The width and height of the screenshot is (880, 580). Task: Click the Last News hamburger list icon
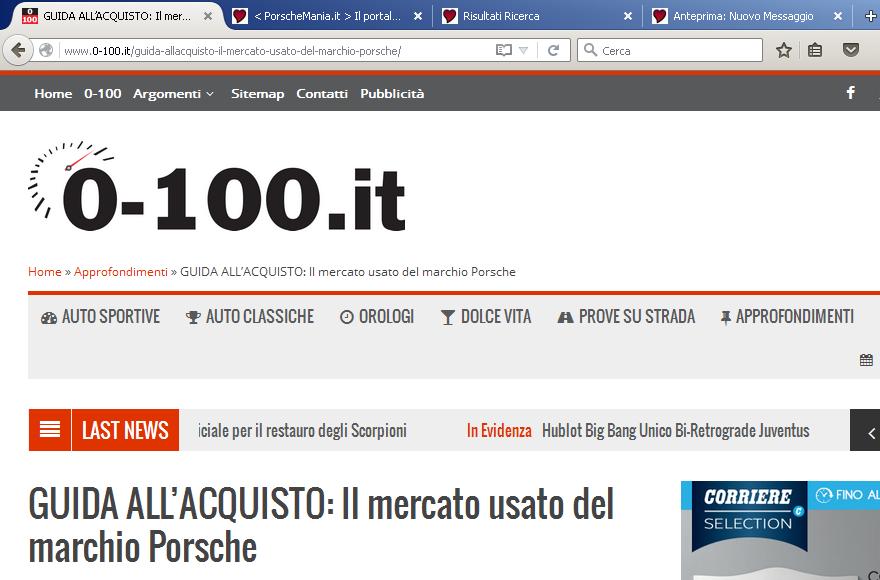[50, 430]
